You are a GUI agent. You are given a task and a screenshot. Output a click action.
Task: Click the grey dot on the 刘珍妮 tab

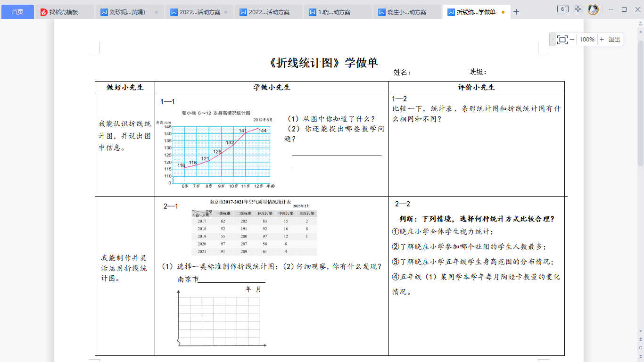tap(157, 12)
